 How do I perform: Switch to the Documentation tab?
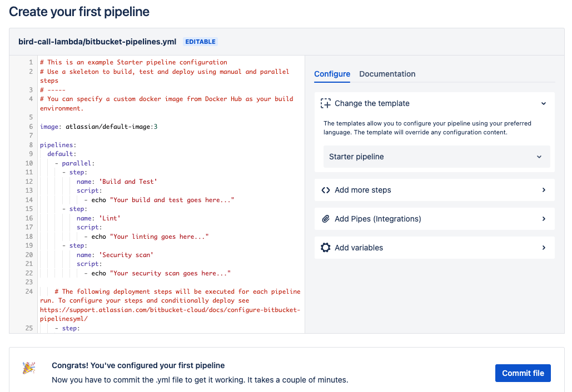point(387,74)
